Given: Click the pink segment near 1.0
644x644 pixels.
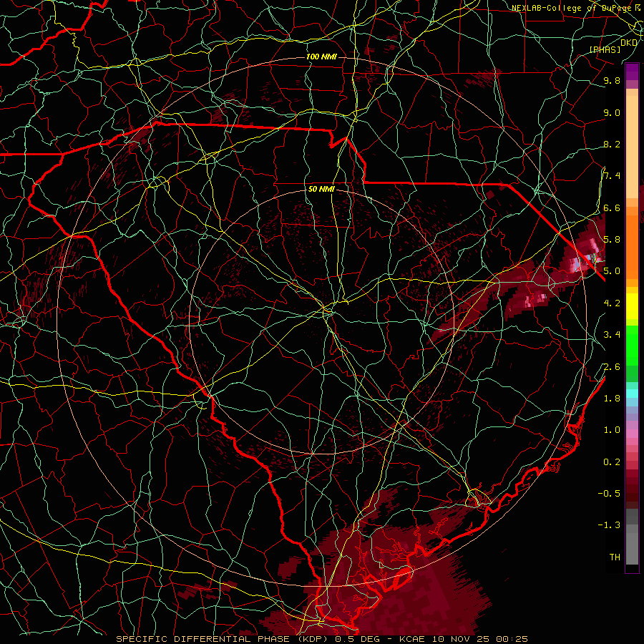Looking at the screenshot, I should [x=632, y=434].
